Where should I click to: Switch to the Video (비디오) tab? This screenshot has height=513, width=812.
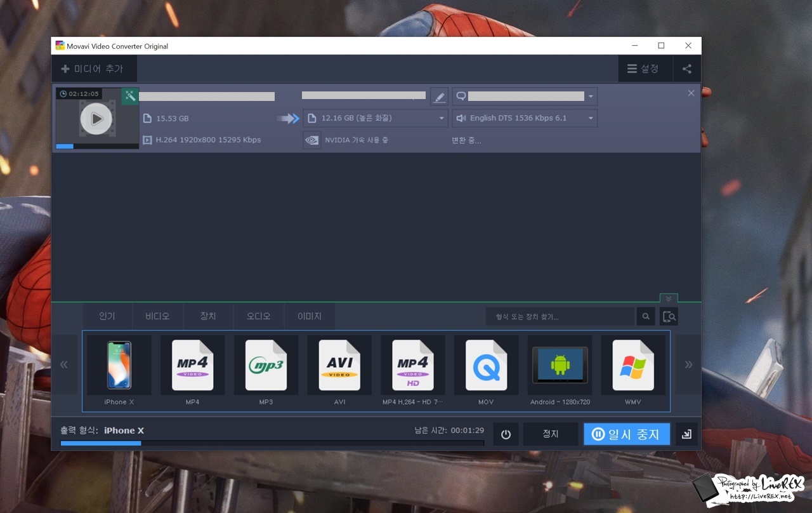click(x=157, y=316)
